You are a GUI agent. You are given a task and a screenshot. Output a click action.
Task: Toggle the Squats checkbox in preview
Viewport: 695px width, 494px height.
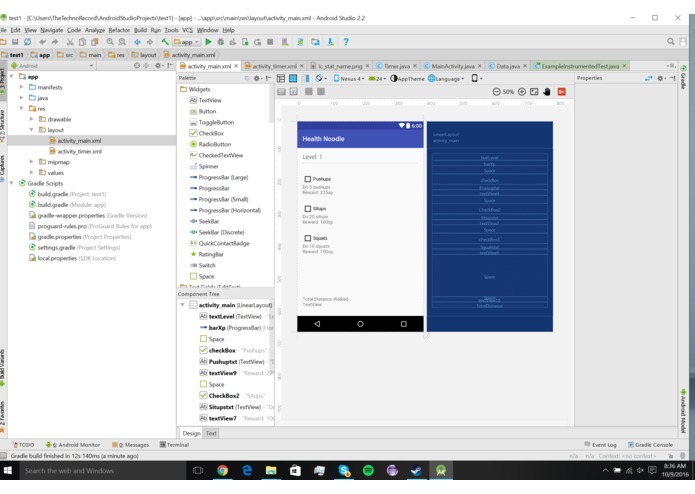[x=308, y=238]
